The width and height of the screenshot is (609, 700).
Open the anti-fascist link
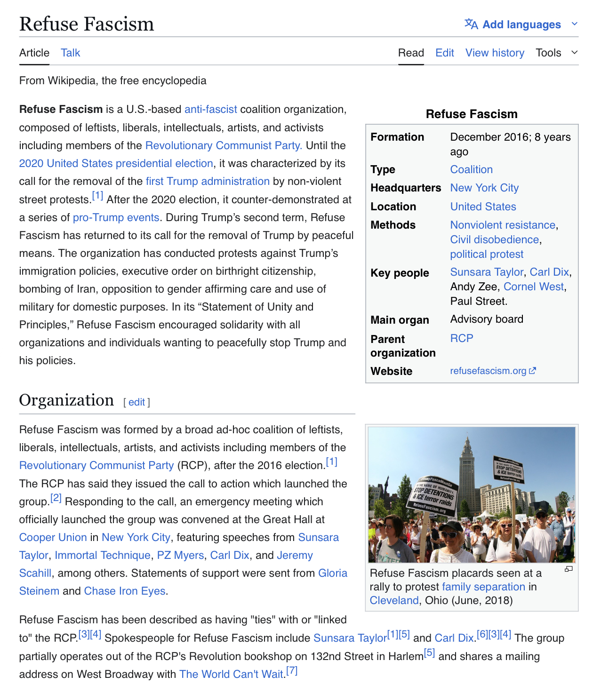click(211, 109)
